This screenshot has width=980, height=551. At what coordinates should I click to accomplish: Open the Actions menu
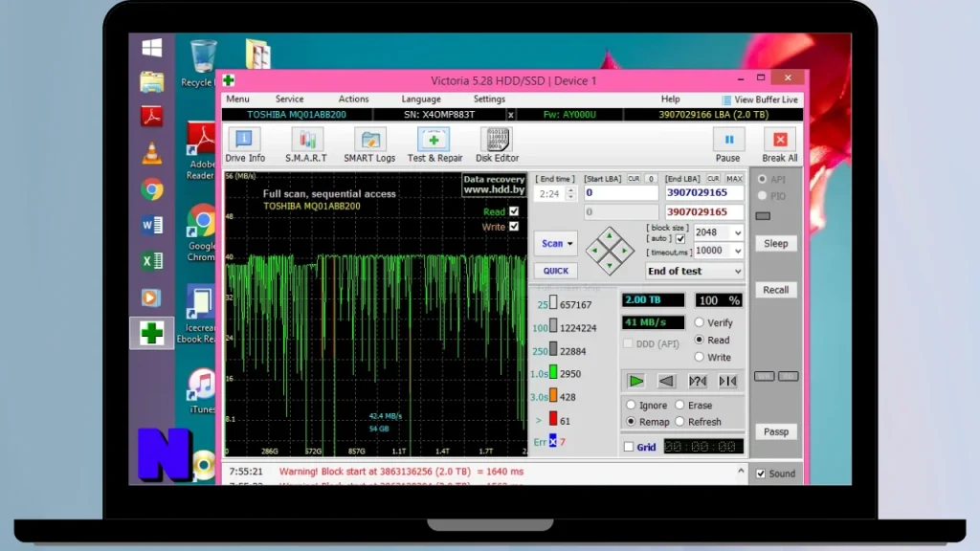354,99
